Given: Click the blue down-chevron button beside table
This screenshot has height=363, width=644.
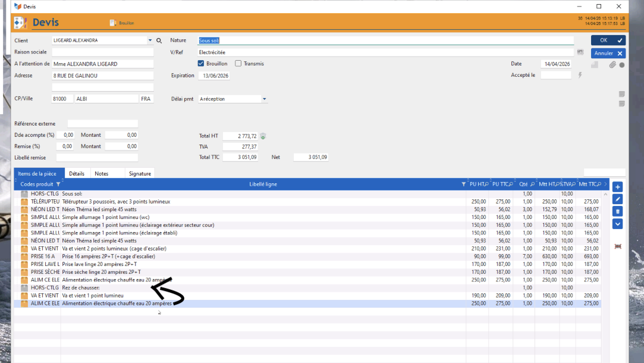Looking at the screenshot, I should [617, 224].
